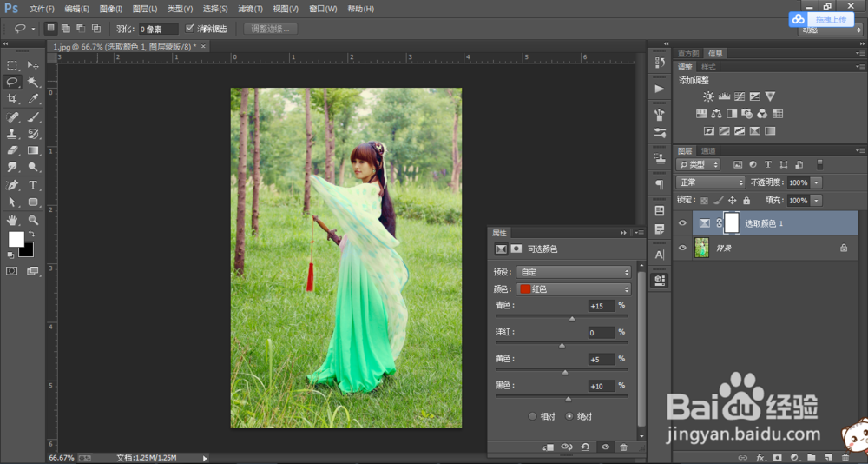Switch to the 直方图 histogram tab

(688, 54)
